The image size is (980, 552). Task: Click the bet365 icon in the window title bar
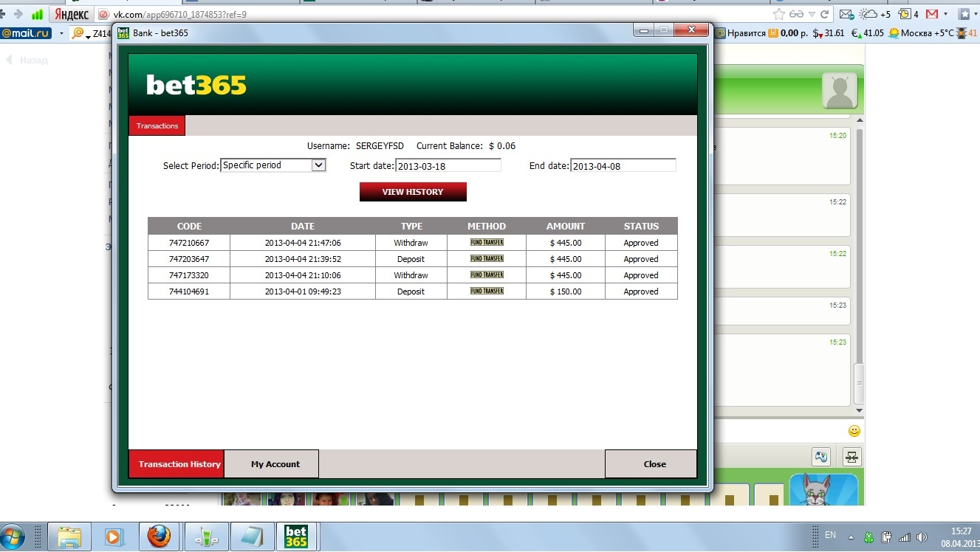(123, 32)
